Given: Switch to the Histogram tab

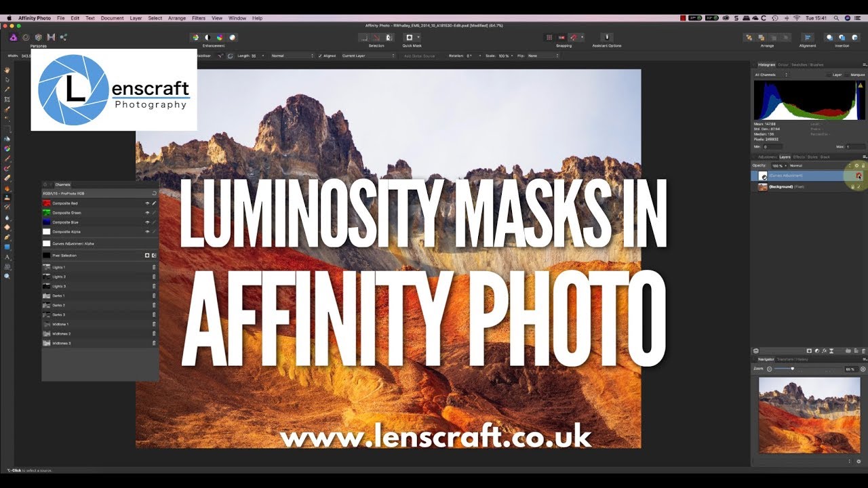Looking at the screenshot, I should pos(766,64).
